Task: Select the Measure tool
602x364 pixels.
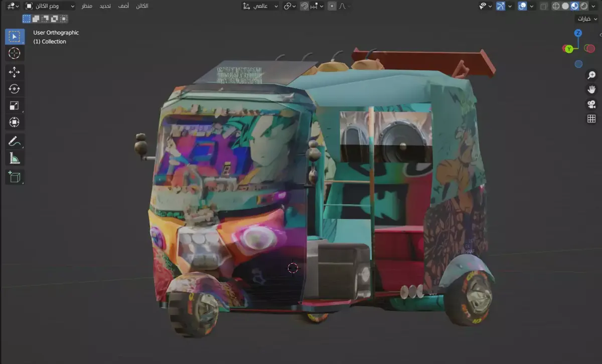Action: tap(15, 158)
